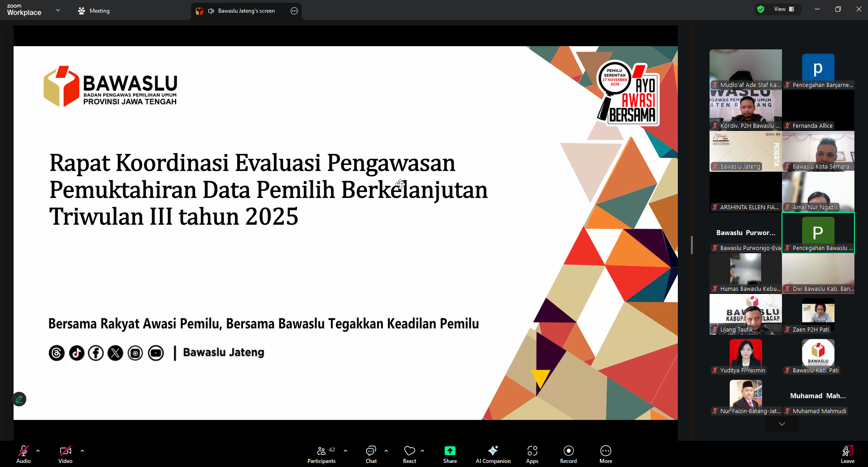Leave the meeting
This screenshot has height=467, width=868.
847,454
